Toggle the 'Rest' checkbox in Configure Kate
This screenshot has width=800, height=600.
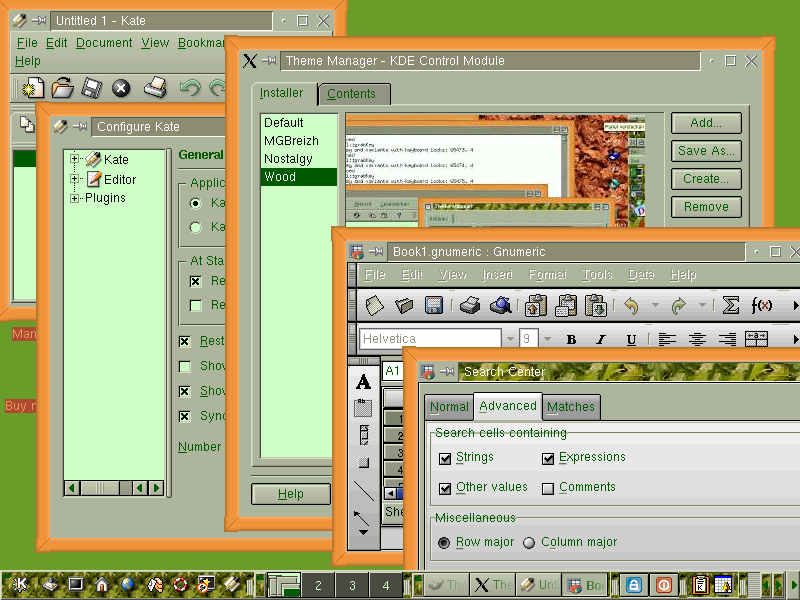tap(185, 341)
